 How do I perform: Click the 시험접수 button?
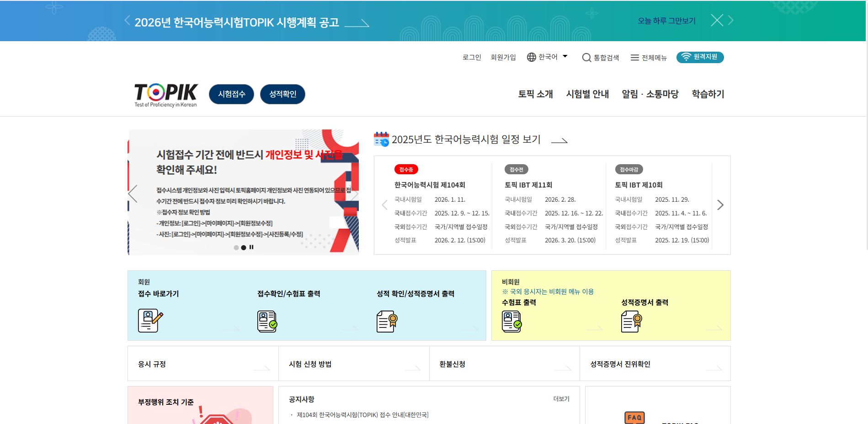click(x=231, y=94)
